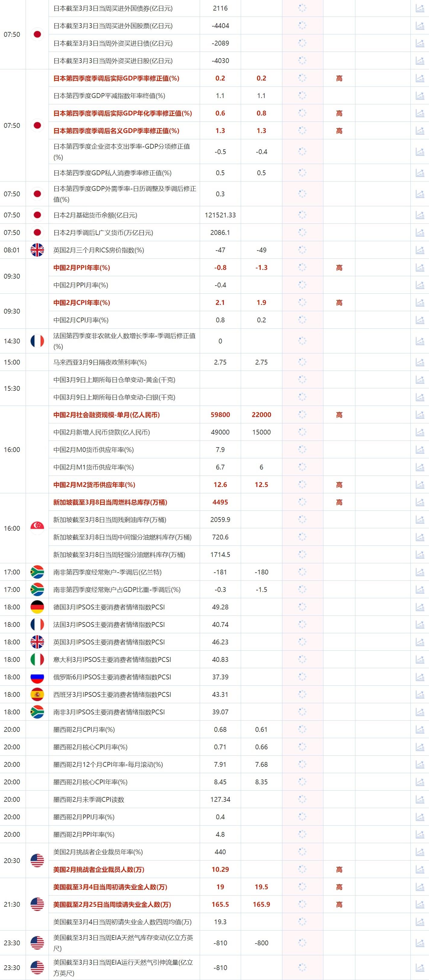The height and width of the screenshot is (980, 429).
Task: Click the Germany flag beside 德国3月IPSOS
Action: click(x=37, y=607)
